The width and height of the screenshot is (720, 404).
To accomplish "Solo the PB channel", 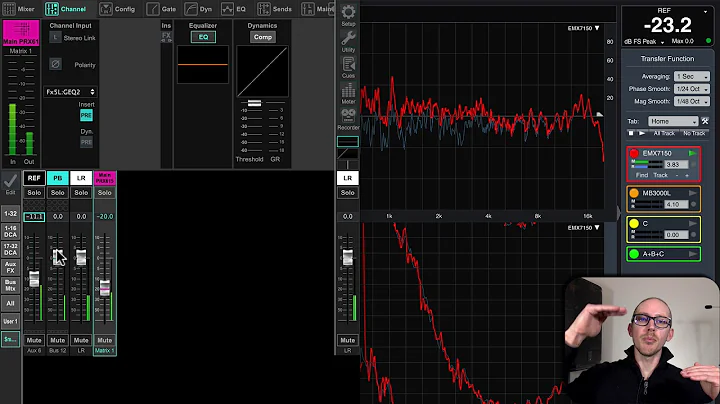I will 57,193.
